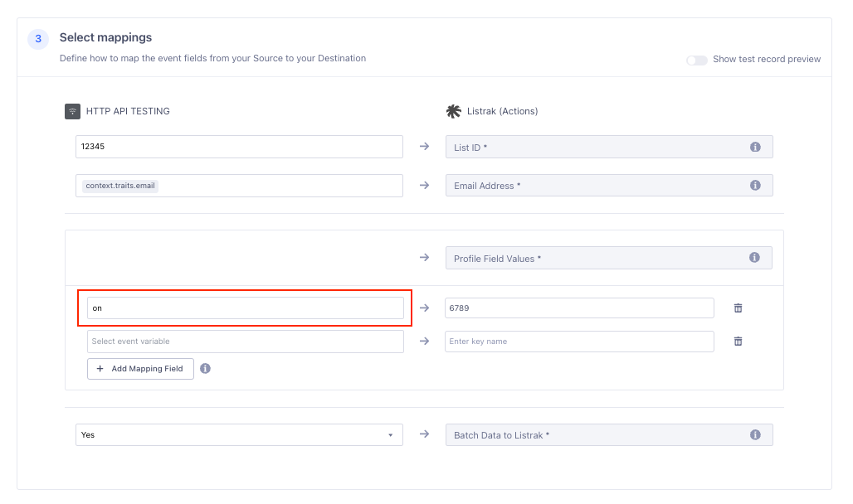Click the HTTP API TESTING source icon

[73, 111]
